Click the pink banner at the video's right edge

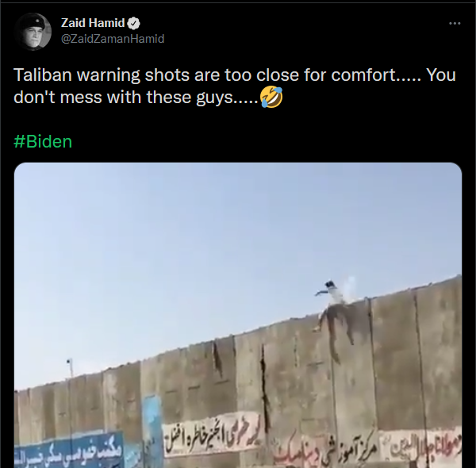point(421,447)
